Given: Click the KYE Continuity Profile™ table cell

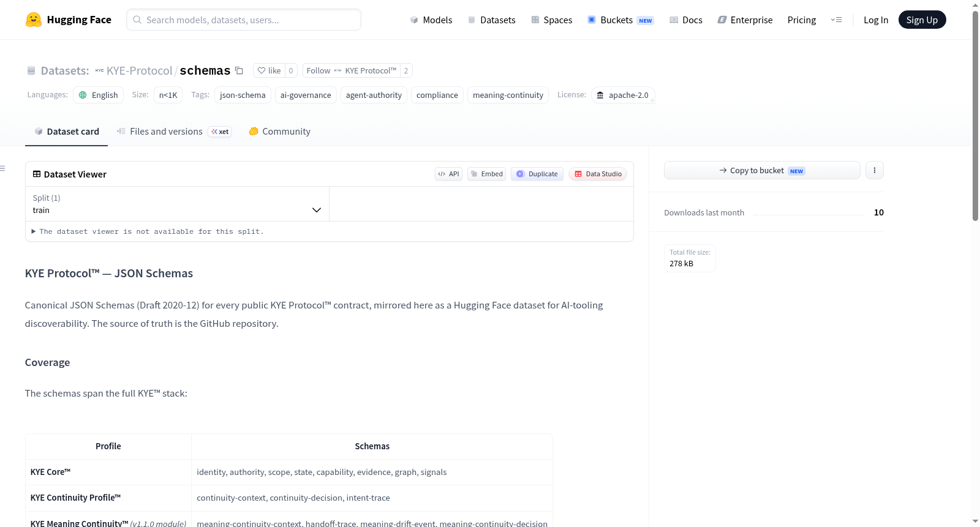Looking at the screenshot, I should point(108,498).
